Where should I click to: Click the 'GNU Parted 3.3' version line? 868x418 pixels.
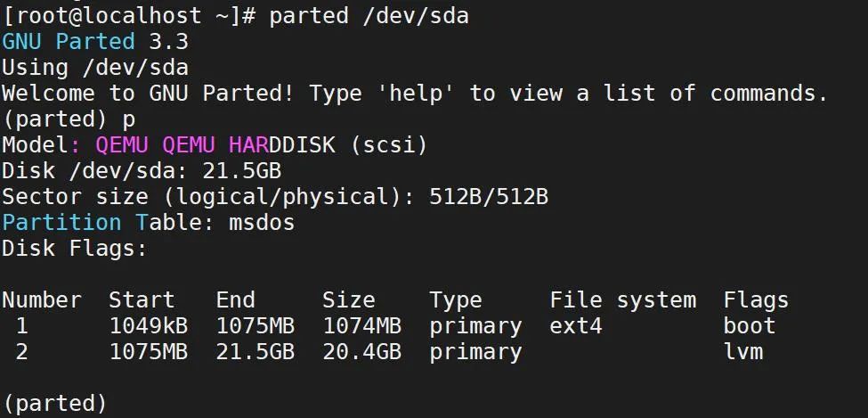(95, 41)
